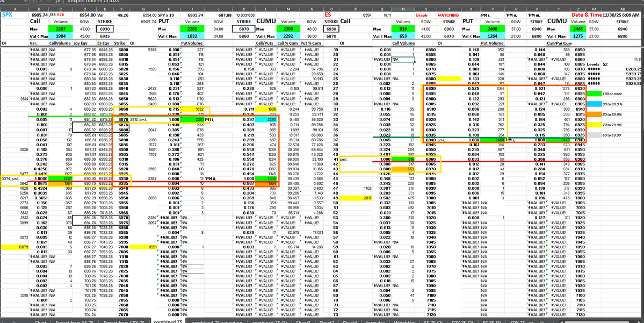This screenshot has width=644, height=323.
Task: Select the red H26 cell next to /ES
Action: click(60, 15)
